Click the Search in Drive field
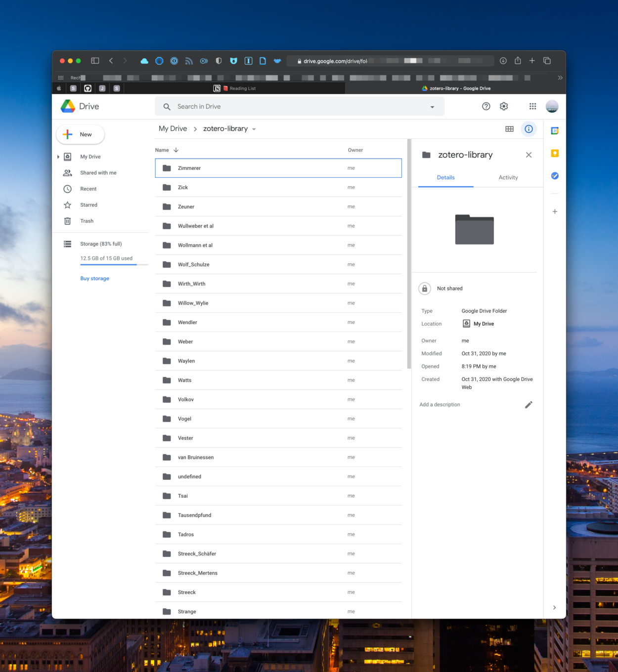 tap(297, 107)
